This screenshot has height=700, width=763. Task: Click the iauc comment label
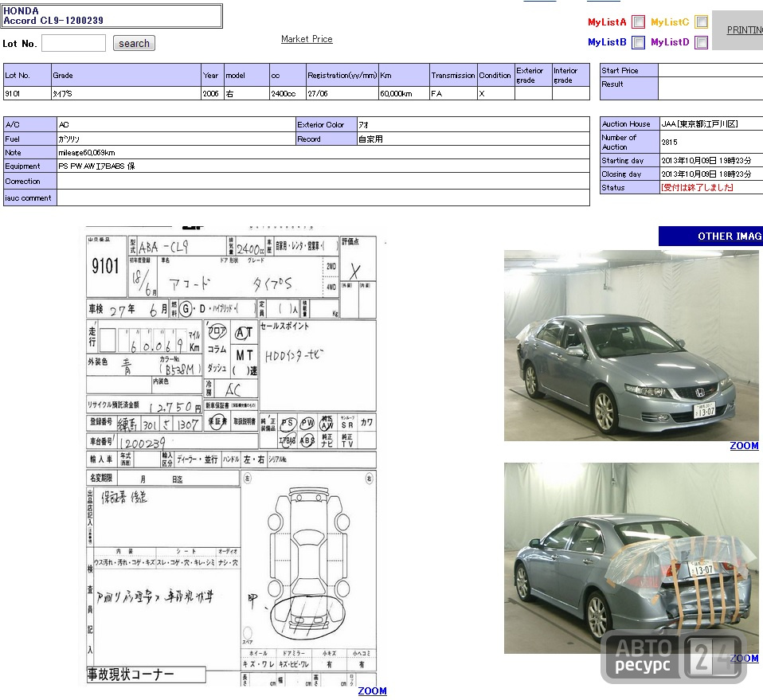point(28,198)
